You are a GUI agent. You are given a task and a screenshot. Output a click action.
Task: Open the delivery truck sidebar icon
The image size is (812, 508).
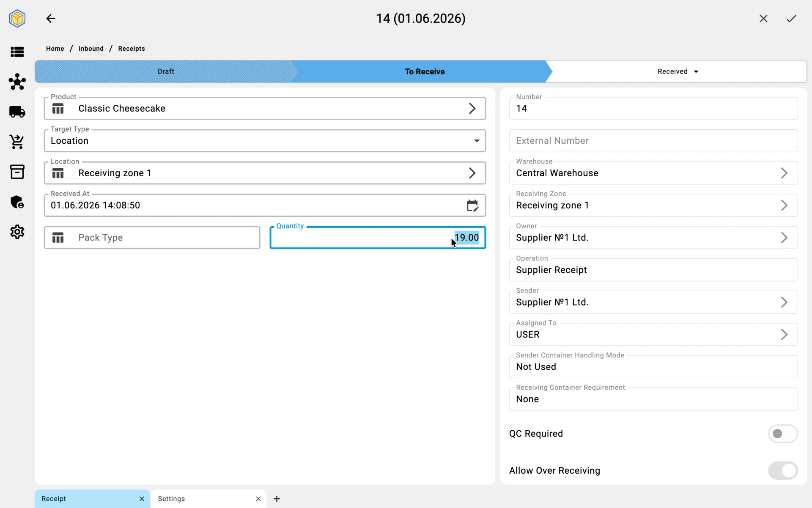(17, 112)
